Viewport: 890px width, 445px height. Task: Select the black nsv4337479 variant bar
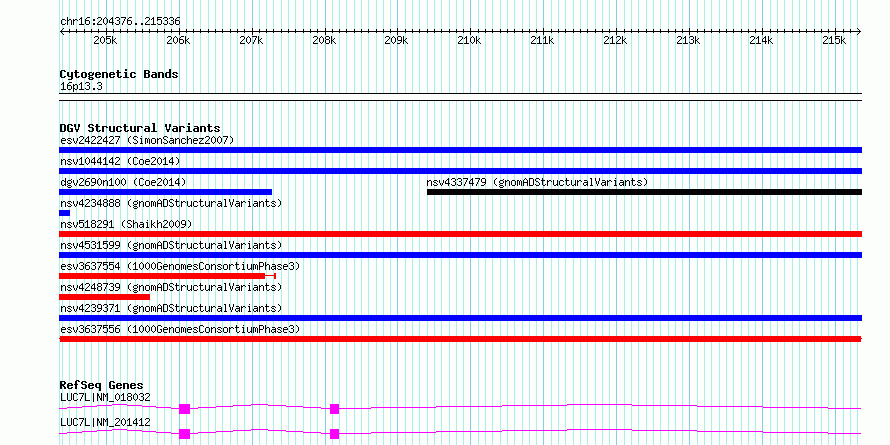(644, 192)
